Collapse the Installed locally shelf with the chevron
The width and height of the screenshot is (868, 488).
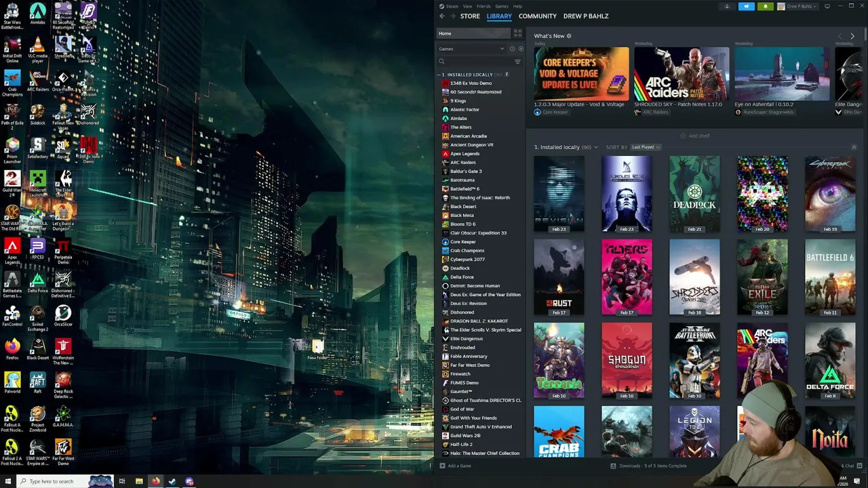click(x=854, y=147)
